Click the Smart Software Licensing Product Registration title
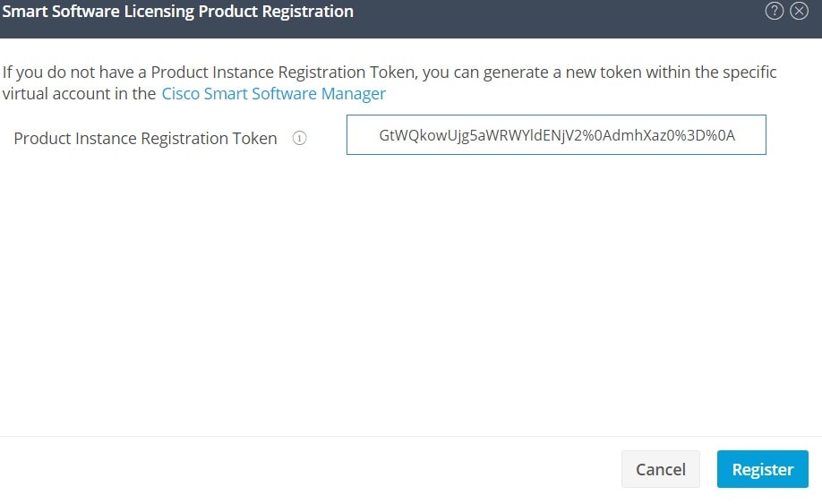The height and width of the screenshot is (504, 822). point(177,11)
